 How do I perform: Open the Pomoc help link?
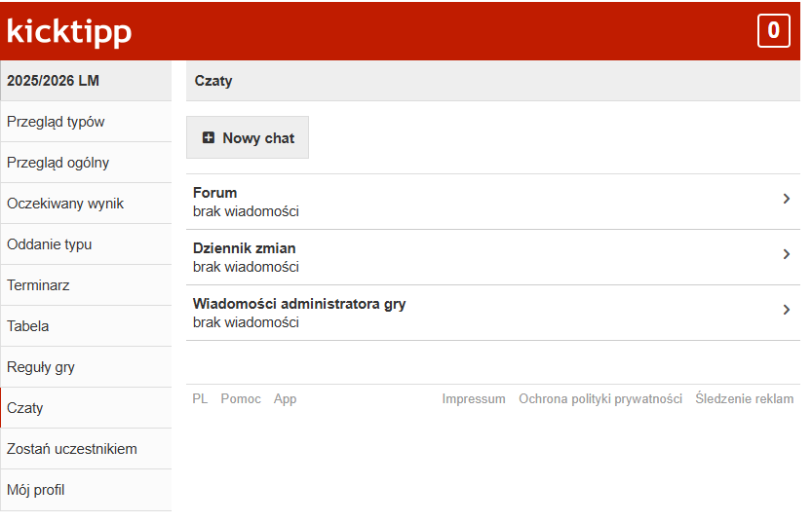pyautogui.click(x=240, y=399)
